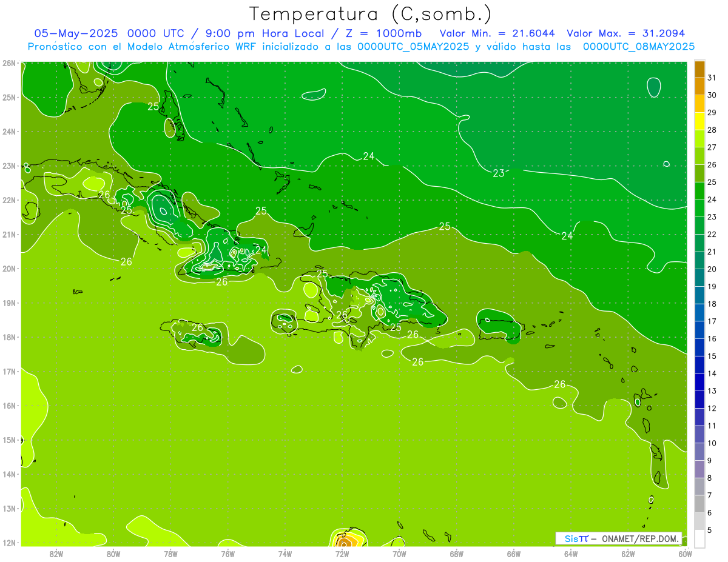
Task: Click the color scale segment between 8 and 9
Action: coord(699,469)
